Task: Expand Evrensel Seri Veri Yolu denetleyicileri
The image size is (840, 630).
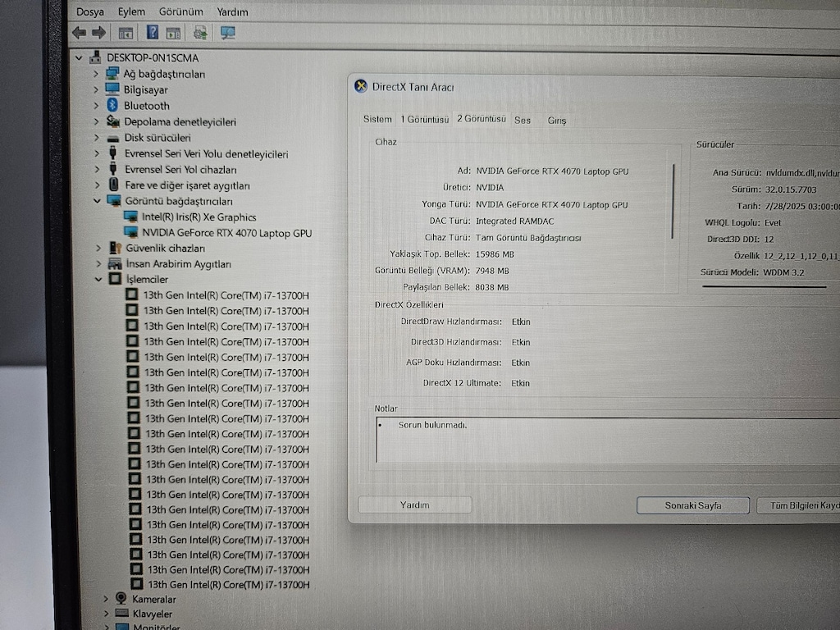Action: 97,153
